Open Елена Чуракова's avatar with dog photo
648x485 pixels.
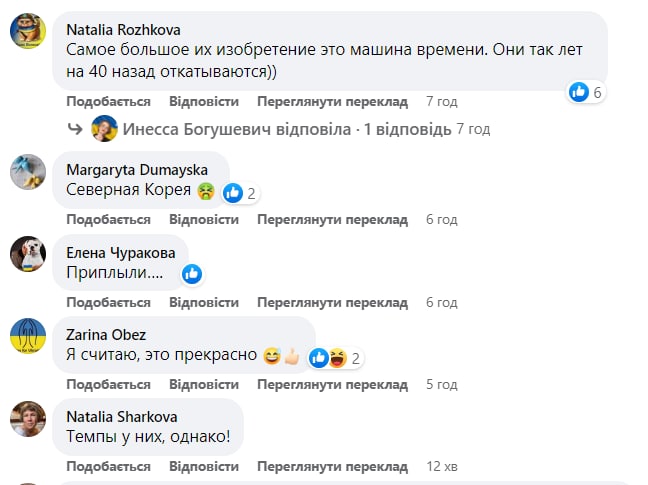[x=26, y=254]
